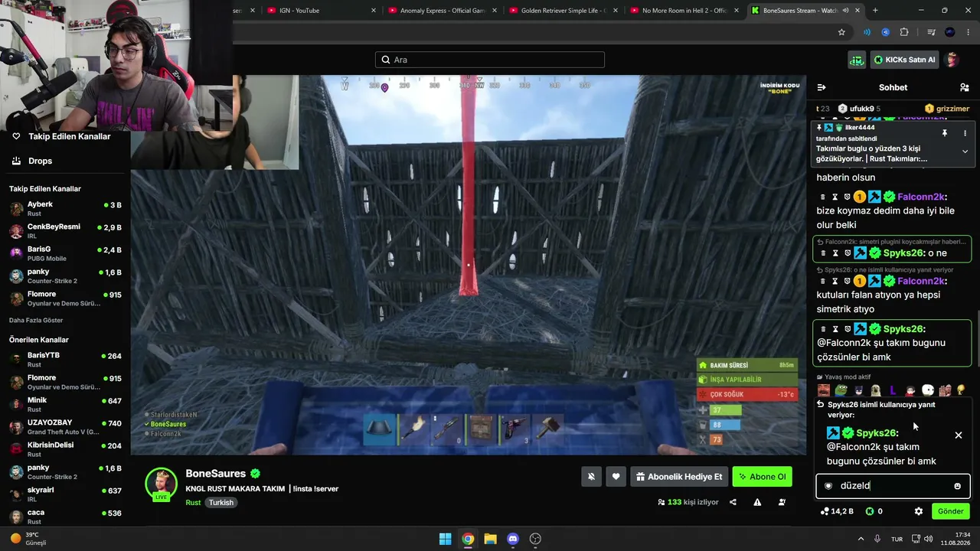Viewport: 980px width, 551px height.
Task: Open UZAYOZBAY recommended channel
Action: pyautogui.click(x=65, y=427)
